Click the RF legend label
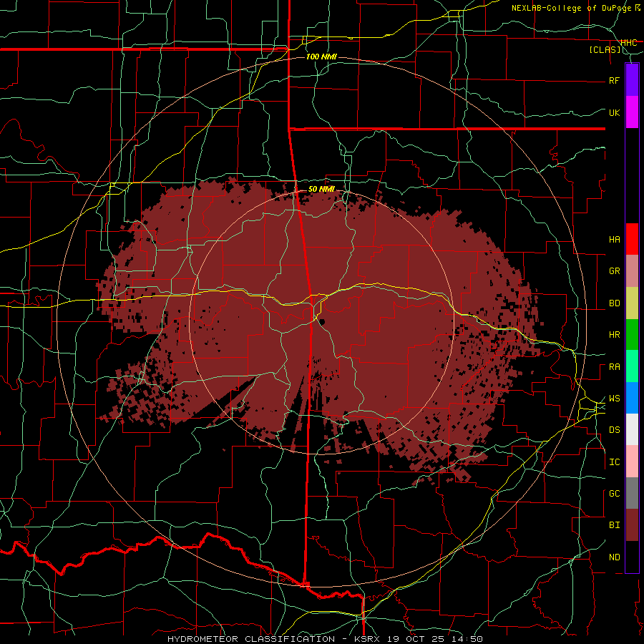The image size is (644, 644). coord(614,80)
